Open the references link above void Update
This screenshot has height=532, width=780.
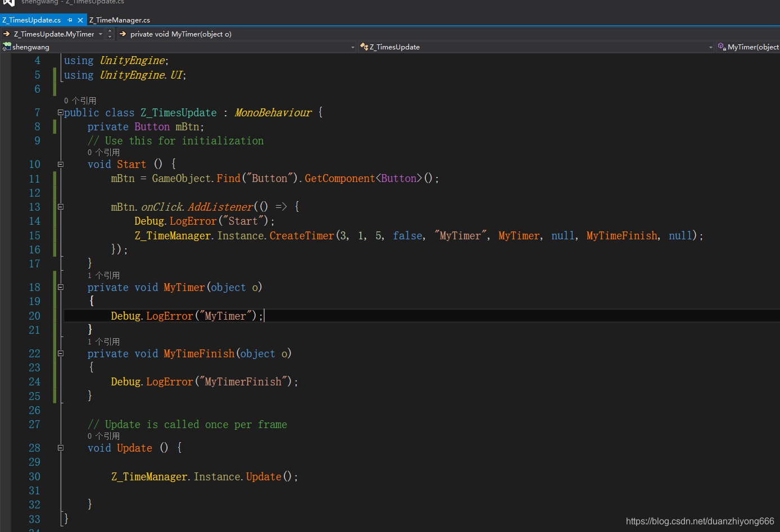coord(103,436)
